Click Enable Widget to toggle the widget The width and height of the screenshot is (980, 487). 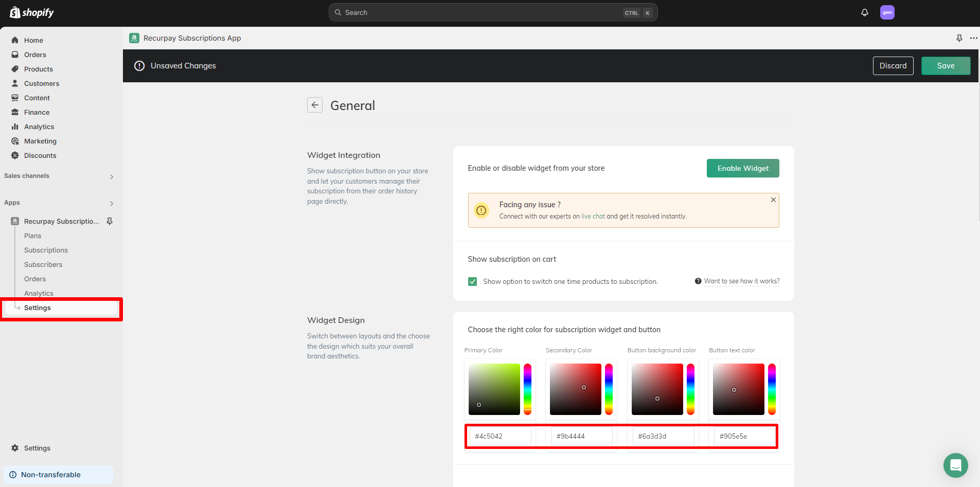tap(743, 168)
